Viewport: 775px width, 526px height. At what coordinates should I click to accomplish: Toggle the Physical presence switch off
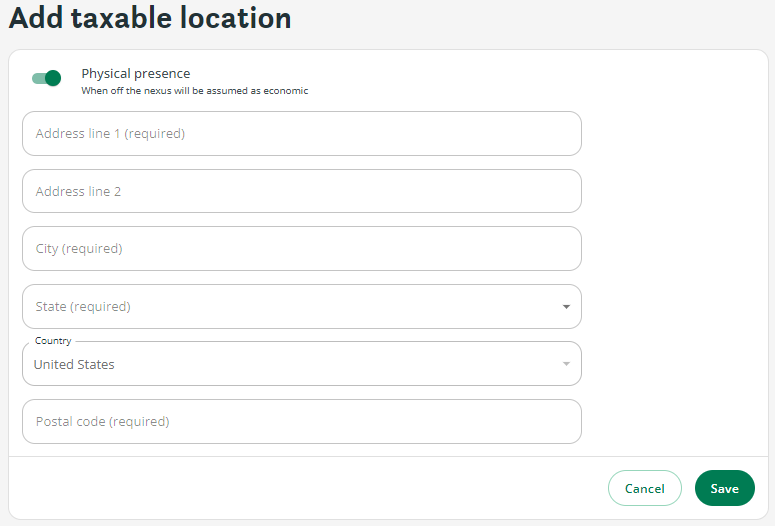coord(46,78)
